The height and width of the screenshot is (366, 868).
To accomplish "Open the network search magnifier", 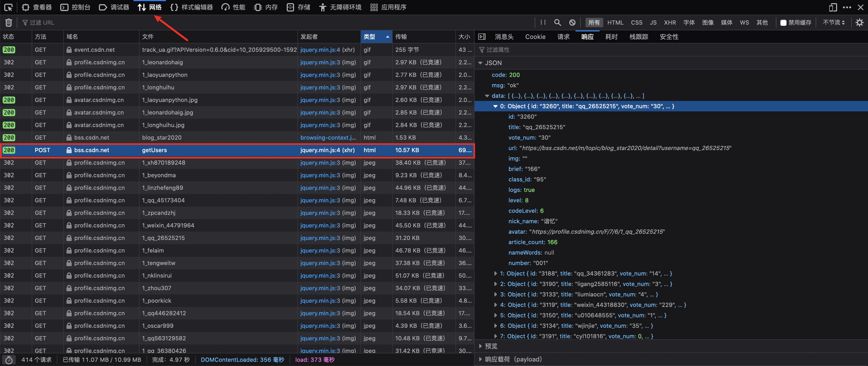I will pyautogui.click(x=557, y=22).
